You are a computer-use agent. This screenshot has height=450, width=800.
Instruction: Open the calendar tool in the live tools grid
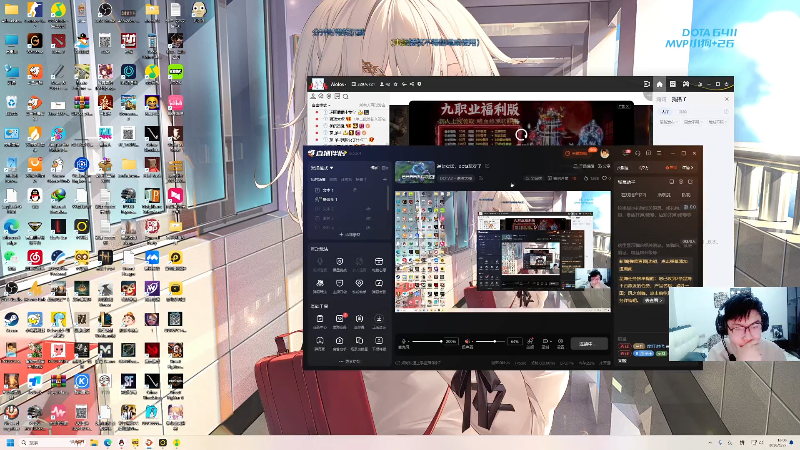tap(320, 321)
